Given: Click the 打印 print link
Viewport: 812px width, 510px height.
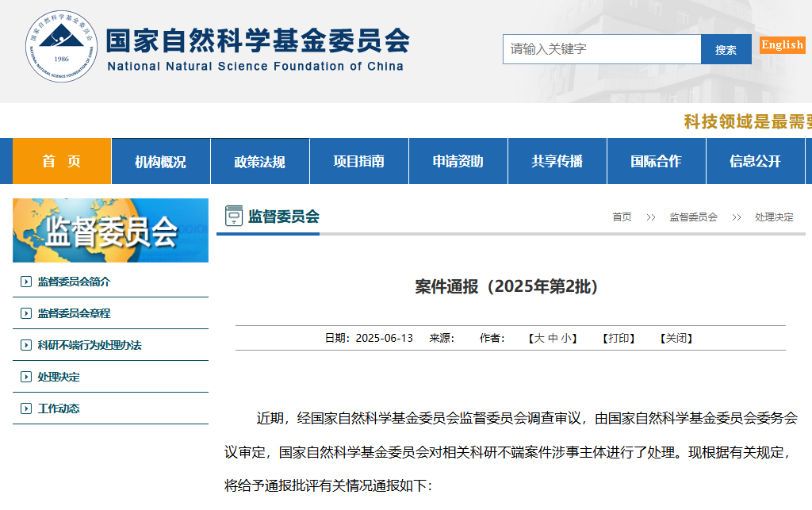Looking at the screenshot, I should (x=621, y=338).
